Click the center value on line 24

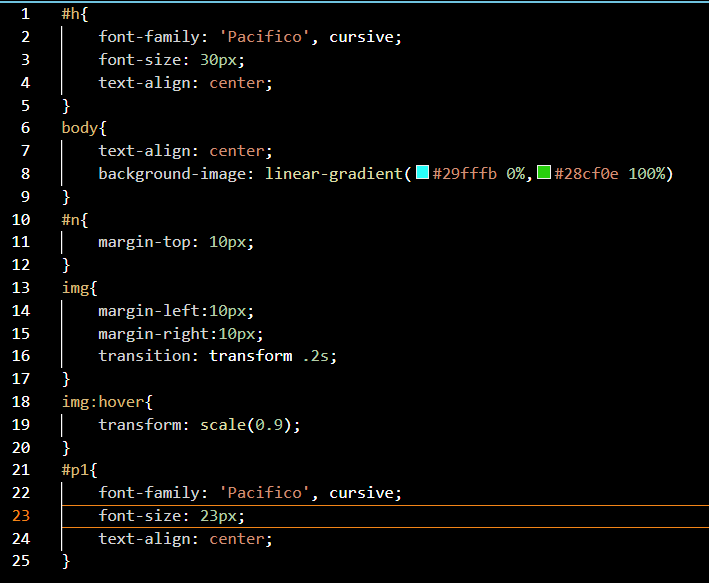point(236,539)
